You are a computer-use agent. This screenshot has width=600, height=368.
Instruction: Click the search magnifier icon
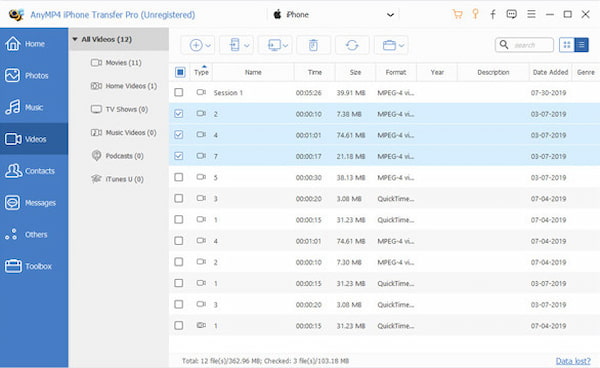click(x=504, y=45)
